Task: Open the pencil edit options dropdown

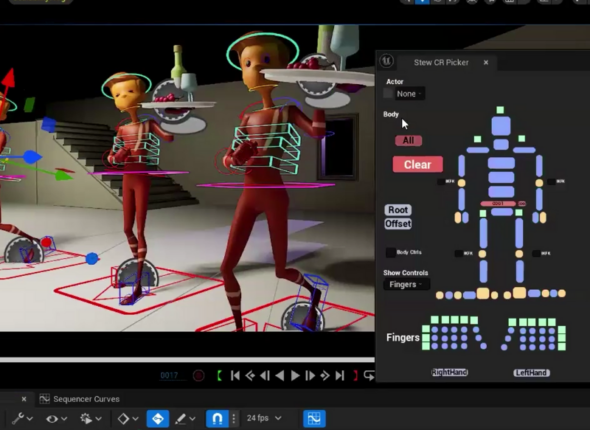Action: (185, 418)
